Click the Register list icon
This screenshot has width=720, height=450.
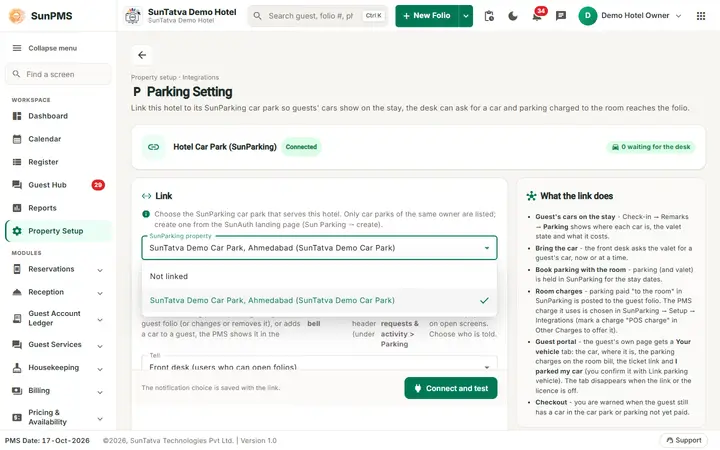[x=17, y=162]
